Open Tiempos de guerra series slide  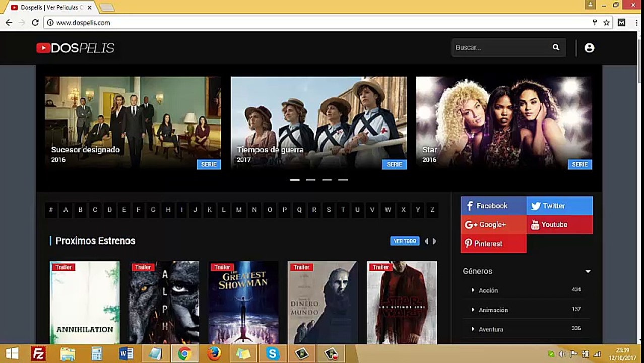pyautogui.click(x=318, y=123)
